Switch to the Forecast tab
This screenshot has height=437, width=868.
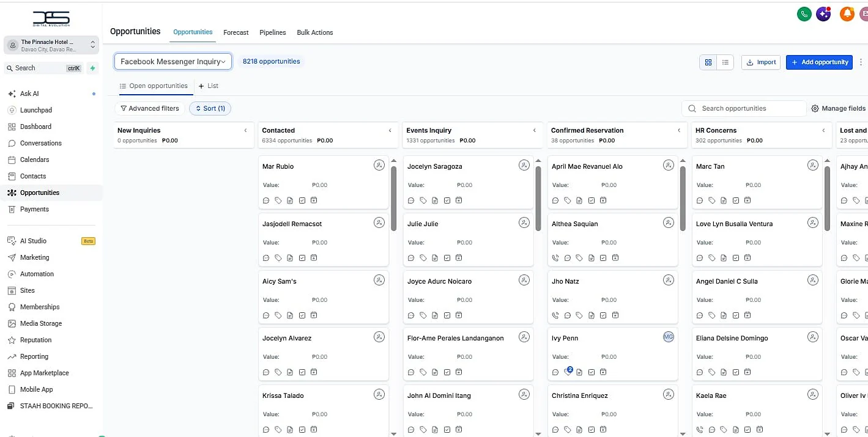tap(236, 32)
